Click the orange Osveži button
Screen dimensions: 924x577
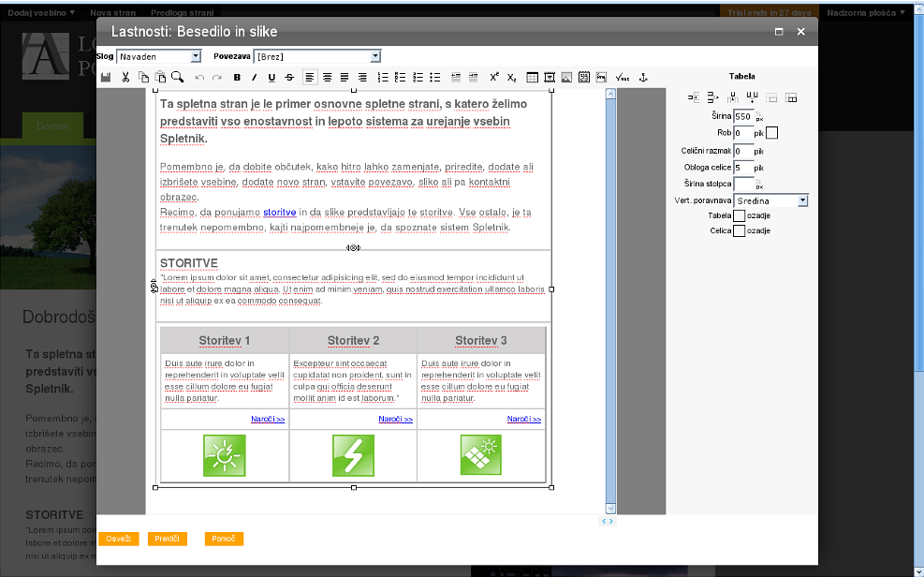coord(118,539)
